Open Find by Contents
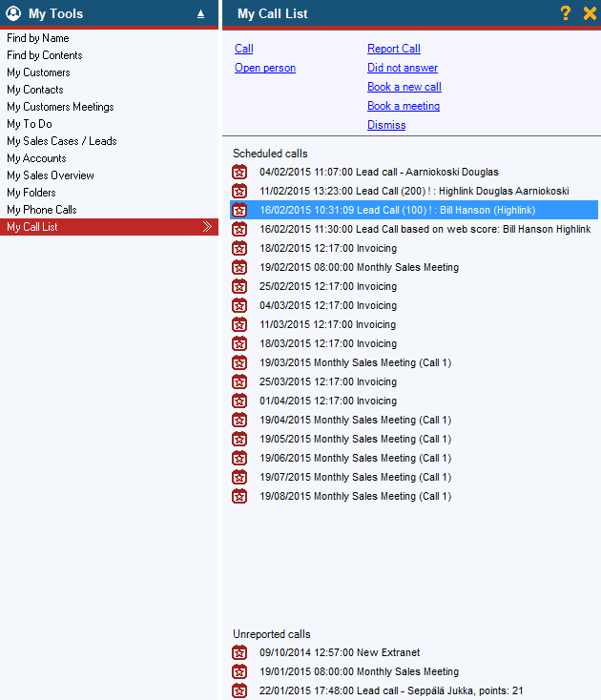This screenshot has height=700, width=601. 45,55
